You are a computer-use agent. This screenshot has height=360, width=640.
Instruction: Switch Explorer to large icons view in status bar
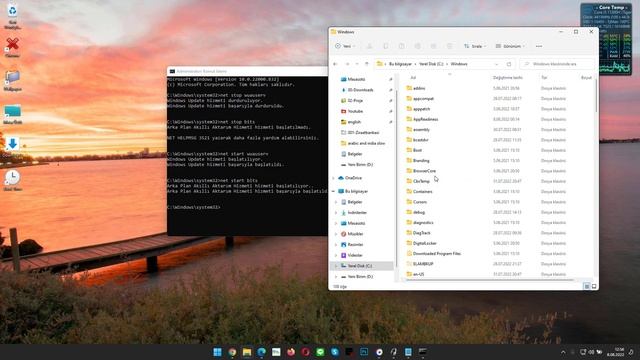[594, 287]
